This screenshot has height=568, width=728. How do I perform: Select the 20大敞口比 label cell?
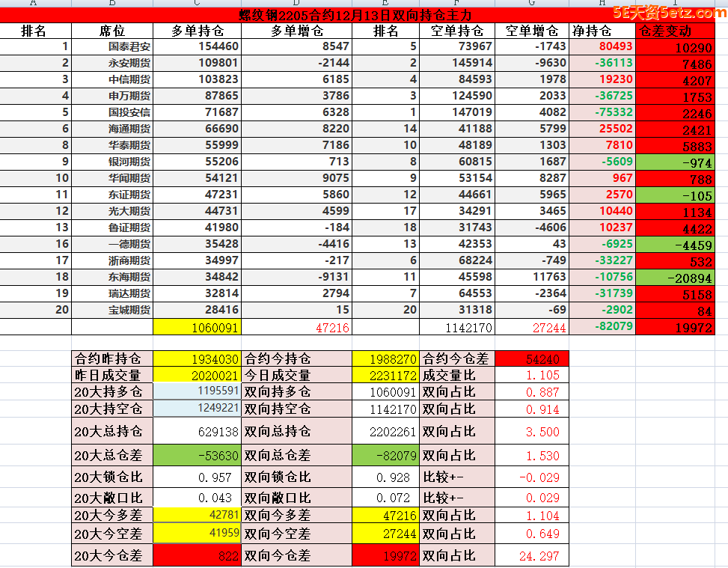click(112, 498)
